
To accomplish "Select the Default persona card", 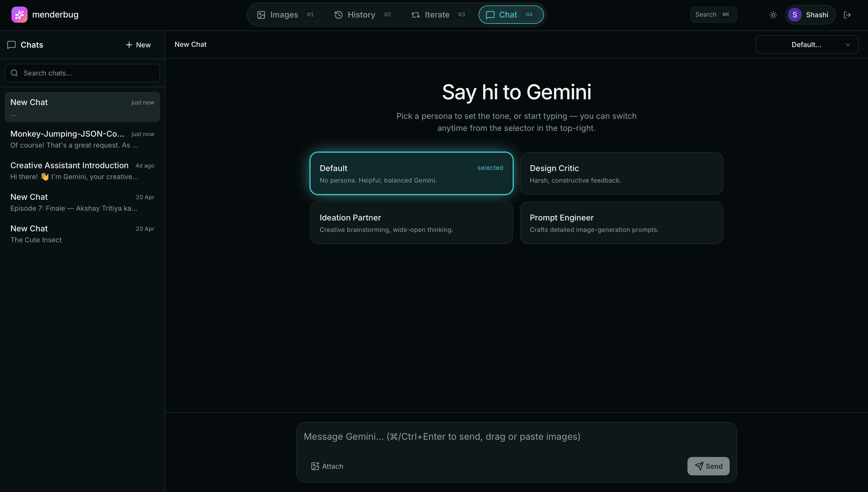I will coord(411,173).
